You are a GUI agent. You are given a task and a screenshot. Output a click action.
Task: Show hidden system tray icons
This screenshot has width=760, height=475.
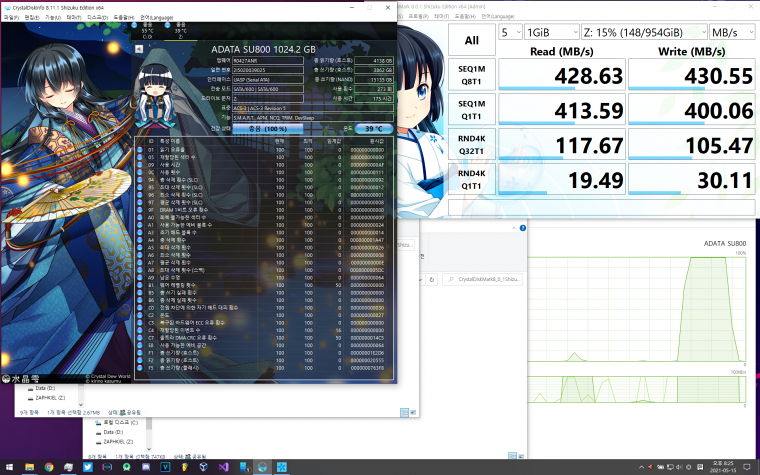click(641, 468)
